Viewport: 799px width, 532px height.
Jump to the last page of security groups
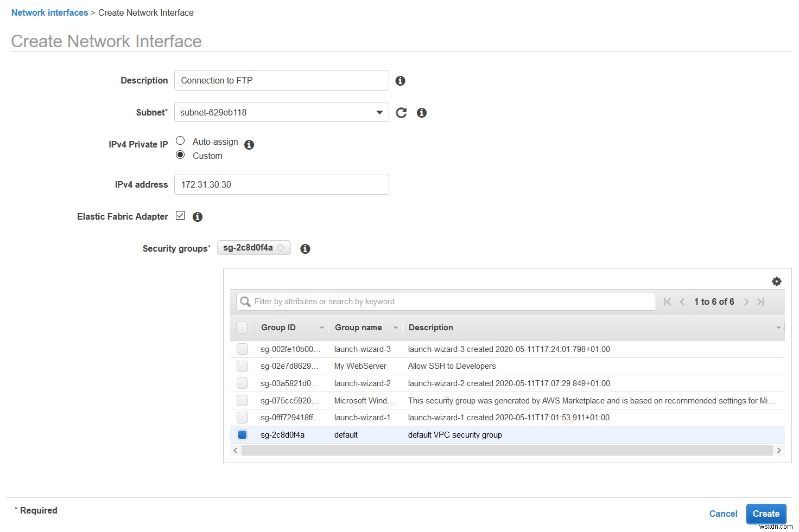tap(761, 302)
